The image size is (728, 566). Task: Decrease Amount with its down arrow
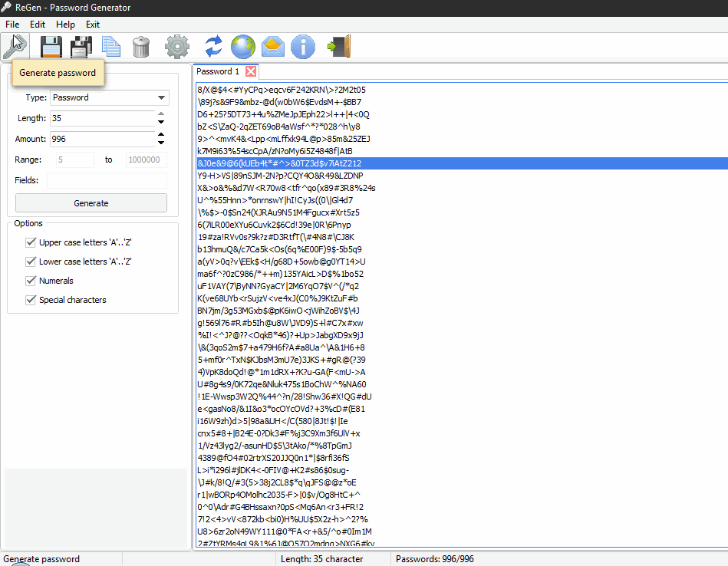coord(161,143)
